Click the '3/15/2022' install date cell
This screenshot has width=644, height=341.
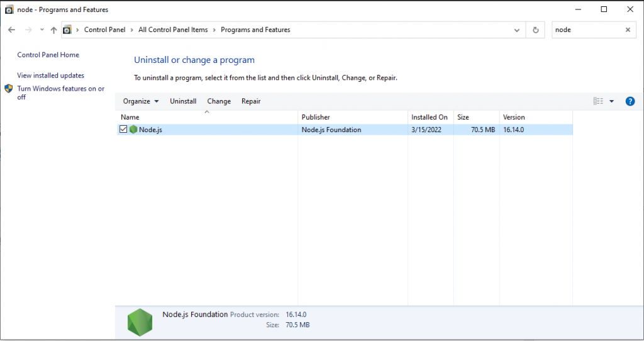[426, 130]
